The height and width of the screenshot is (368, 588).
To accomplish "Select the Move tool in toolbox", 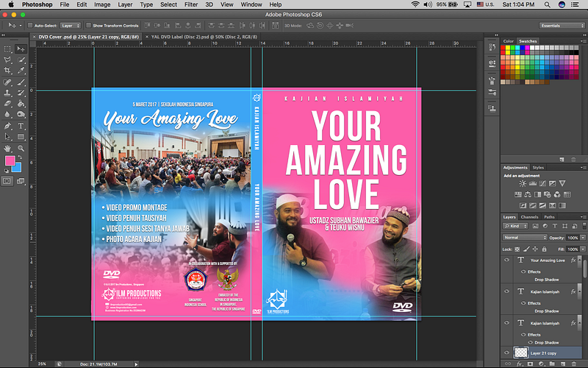I will [21, 49].
